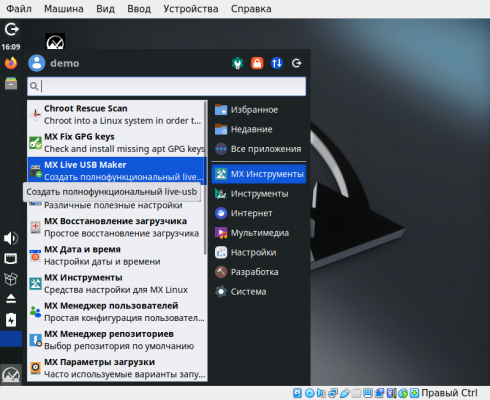Click the blue workspace switcher in panel
This screenshot has width=490, height=400.
[x=11, y=339]
